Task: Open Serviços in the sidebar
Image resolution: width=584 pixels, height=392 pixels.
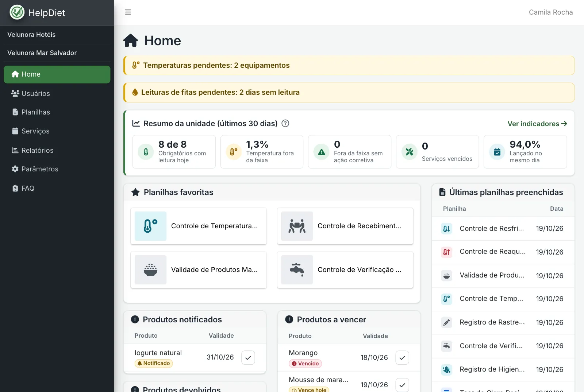Action: pos(57,131)
